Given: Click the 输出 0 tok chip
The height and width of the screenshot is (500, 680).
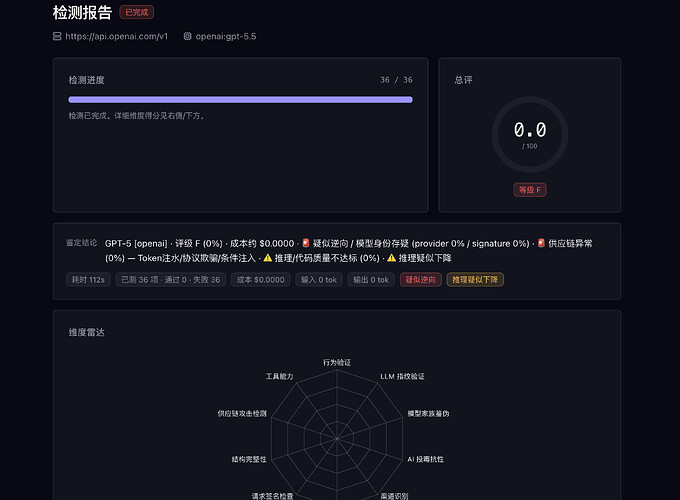Looking at the screenshot, I should [x=371, y=280].
